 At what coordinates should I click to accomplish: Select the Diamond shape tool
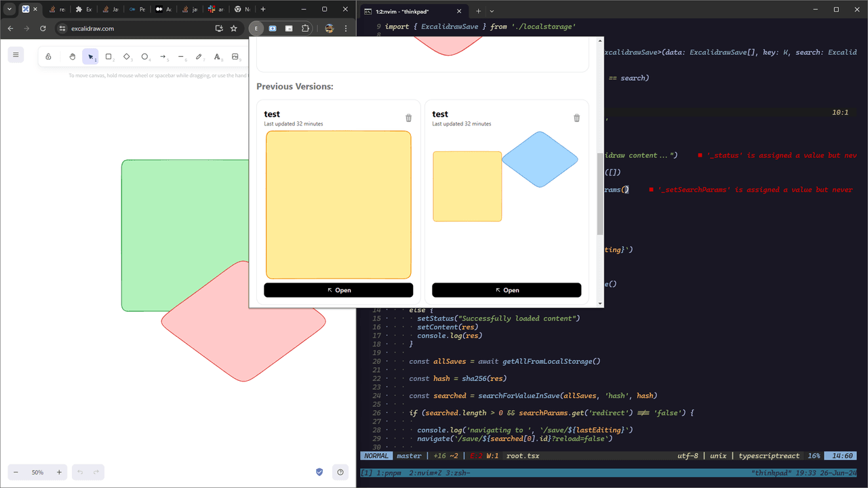coord(127,57)
